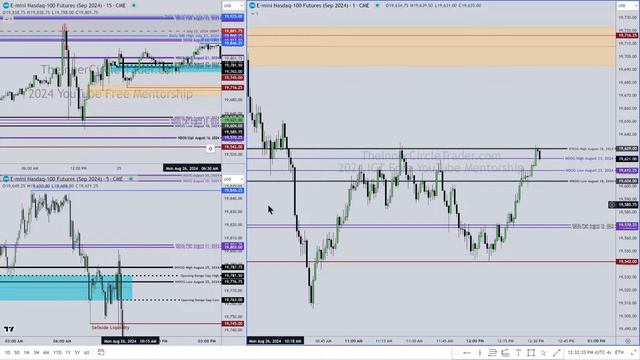The width and height of the screenshot is (640, 360).
Task: Select the Rectangle drawing tool
Action: [531, 353]
